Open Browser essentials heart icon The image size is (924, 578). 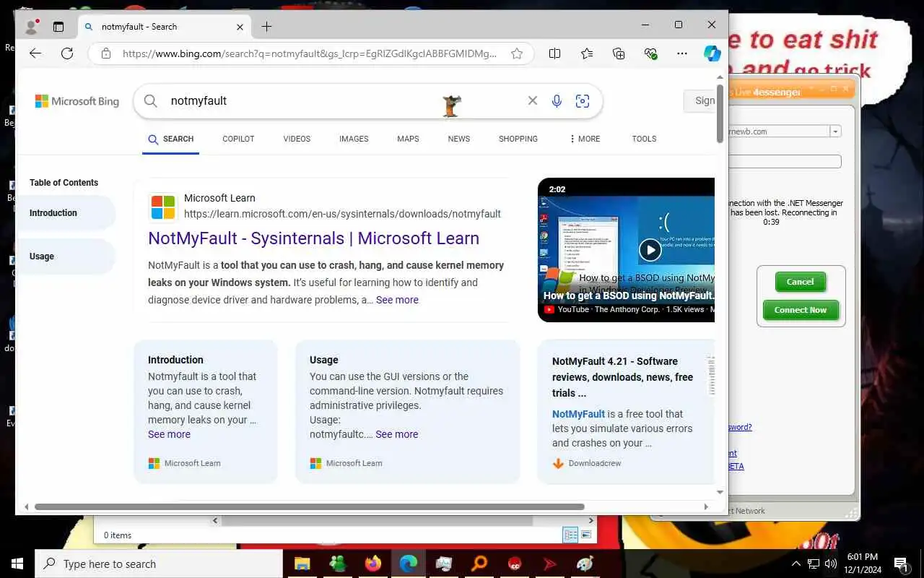point(650,53)
